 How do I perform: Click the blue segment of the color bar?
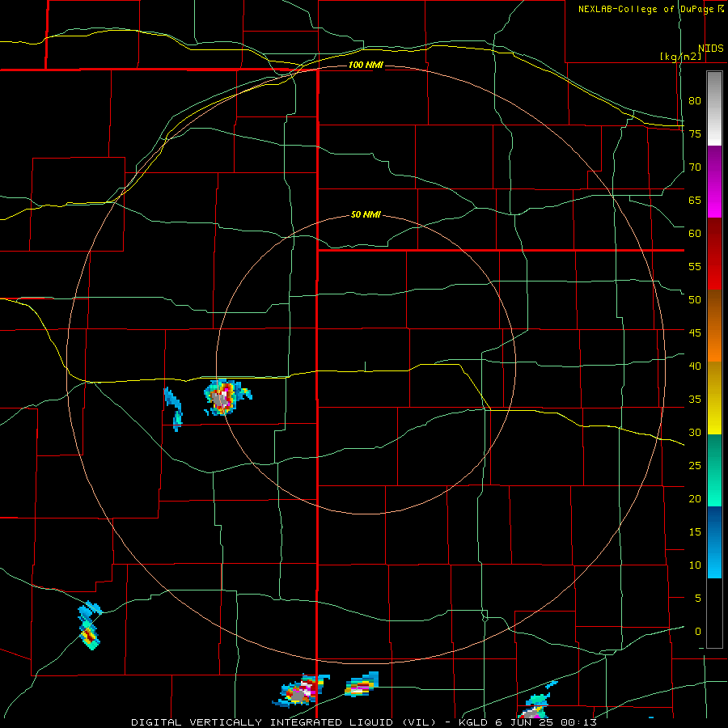pos(714,542)
